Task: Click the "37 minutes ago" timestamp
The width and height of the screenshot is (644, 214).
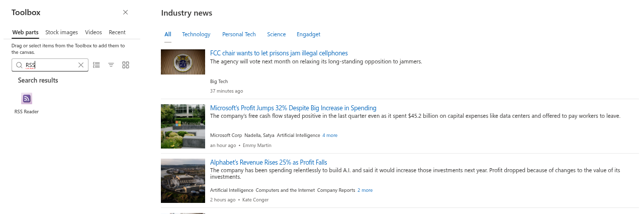Action: pyautogui.click(x=226, y=91)
